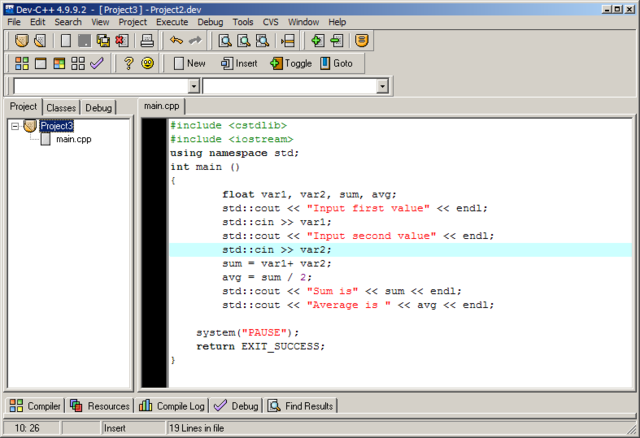Viewport: 640px width, 438px height.
Task: Open the left class combo box dropdown
Action: [194, 86]
